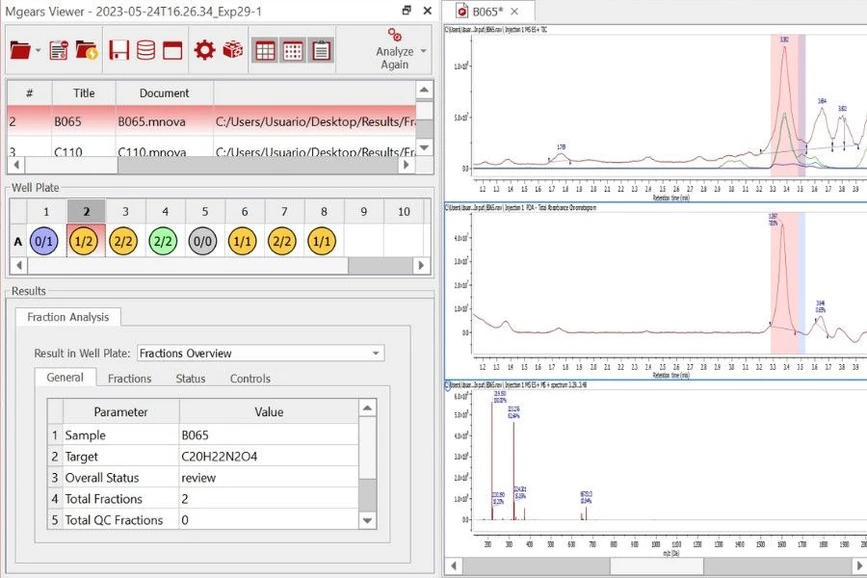Open the settings gear icon
Screen dimensions: 867x578
click(x=206, y=48)
